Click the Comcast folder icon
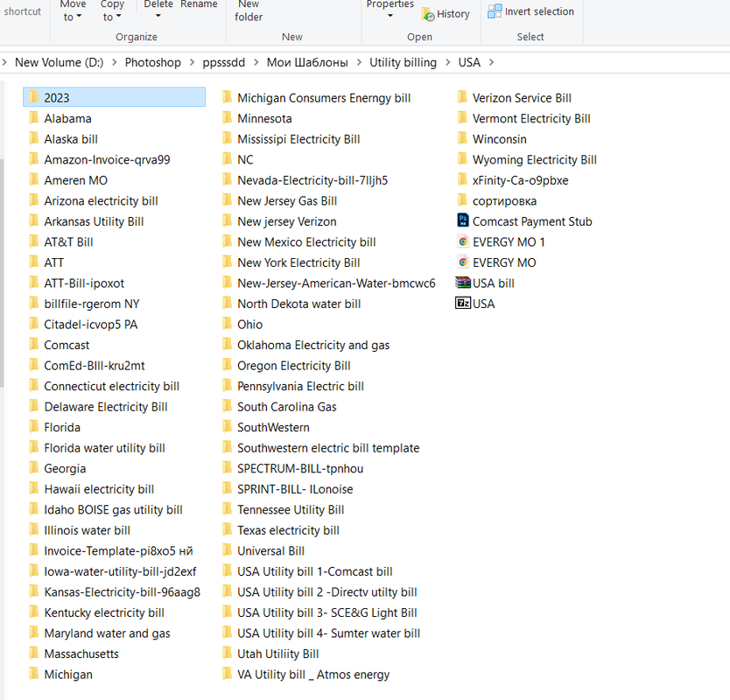The height and width of the screenshot is (700, 730). tap(33, 345)
